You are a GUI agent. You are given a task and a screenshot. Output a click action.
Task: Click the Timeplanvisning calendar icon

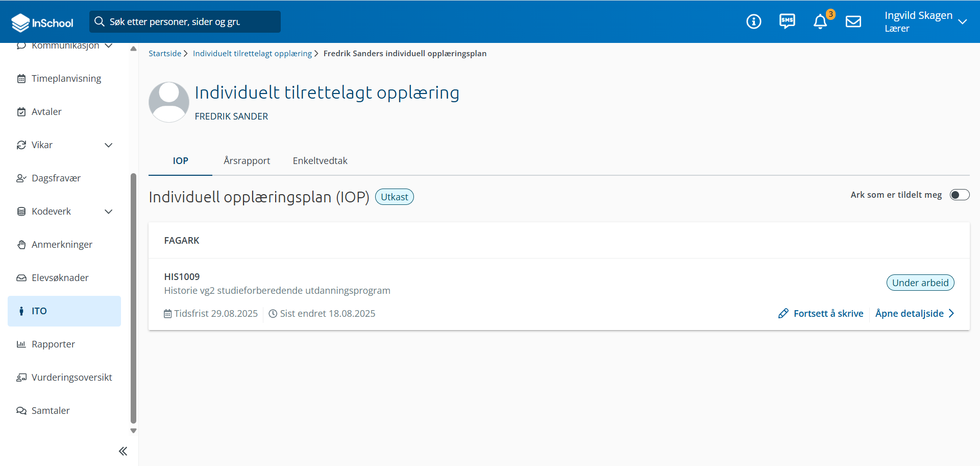point(21,79)
